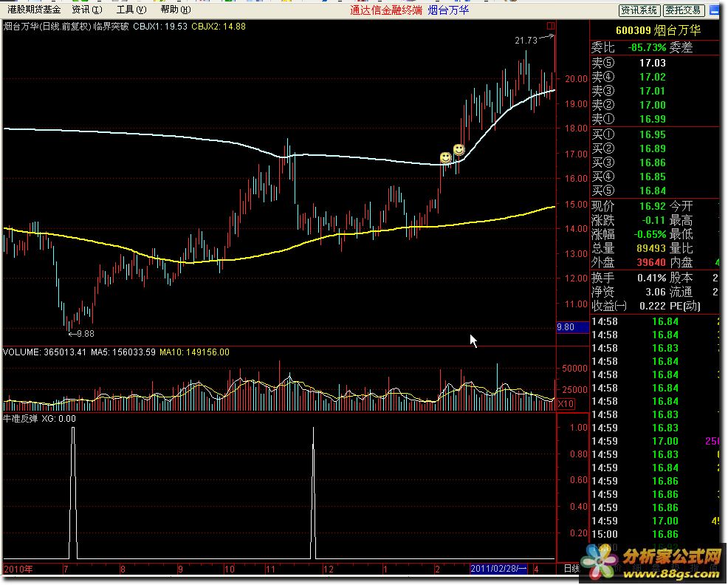Viewport: 728px width, 585px height.
Task: Click the upper-right smiley signal marker
Action: tap(459, 150)
